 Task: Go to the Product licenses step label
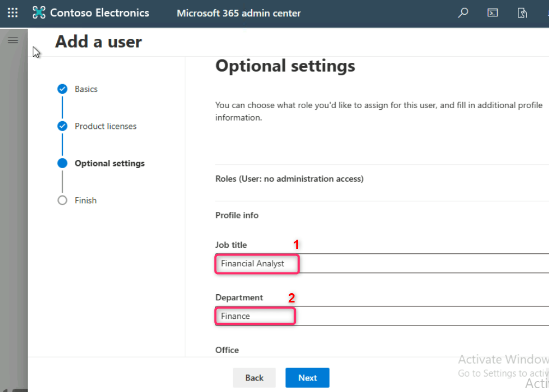point(105,126)
